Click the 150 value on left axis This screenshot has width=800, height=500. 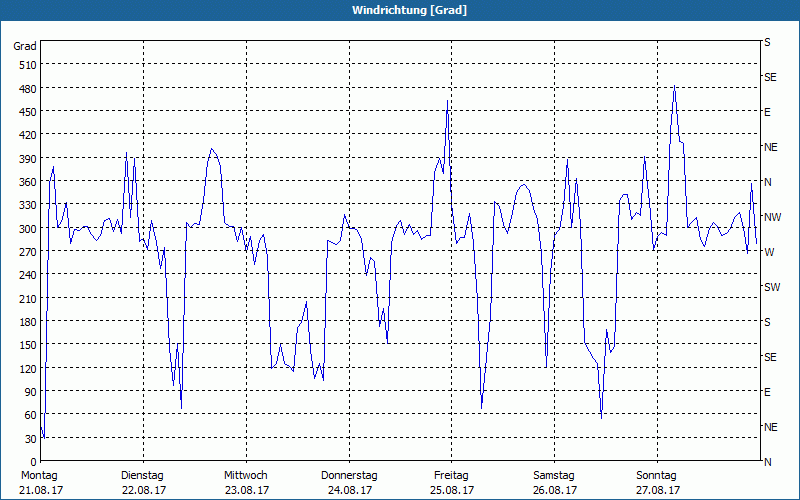click(28, 345)
